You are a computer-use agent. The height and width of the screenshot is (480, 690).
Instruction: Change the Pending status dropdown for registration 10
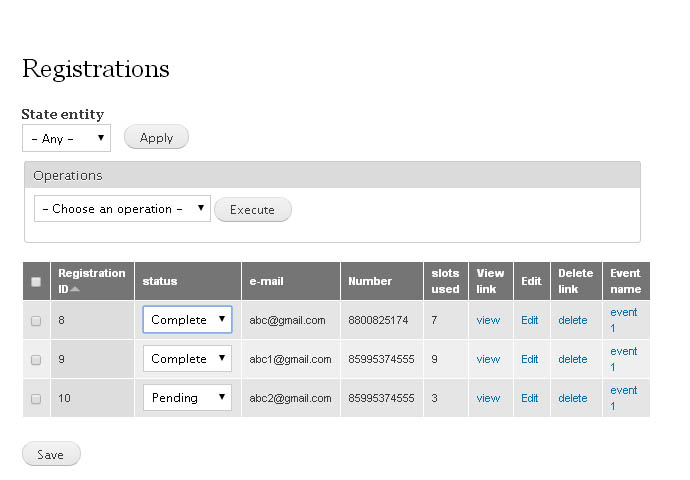tap(187, 398)
